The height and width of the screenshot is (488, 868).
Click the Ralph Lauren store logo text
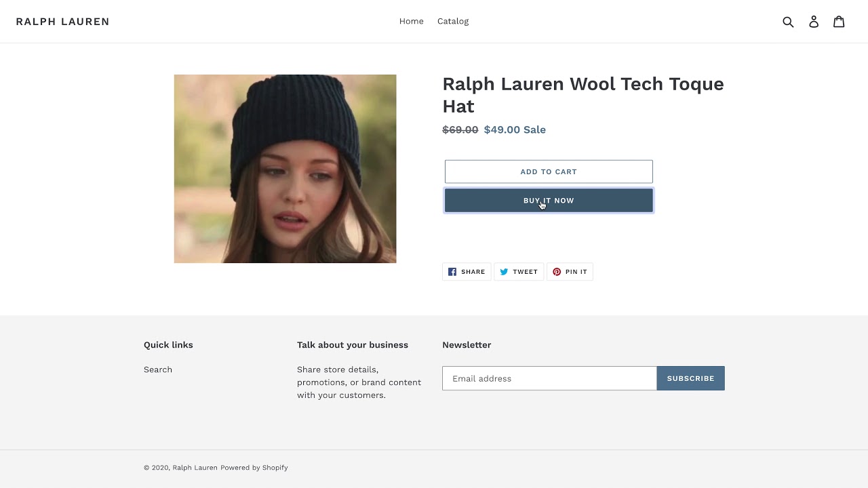pyautogui.click(x=62, y=22)
